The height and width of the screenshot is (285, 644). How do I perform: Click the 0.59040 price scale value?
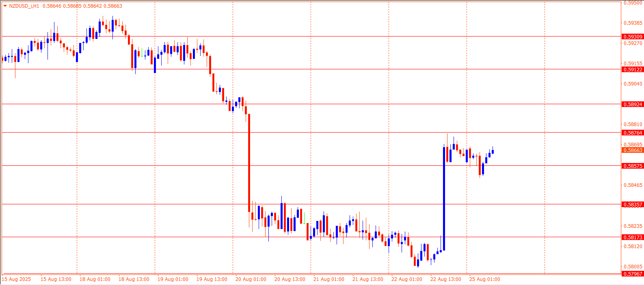(x=633, y=84)
